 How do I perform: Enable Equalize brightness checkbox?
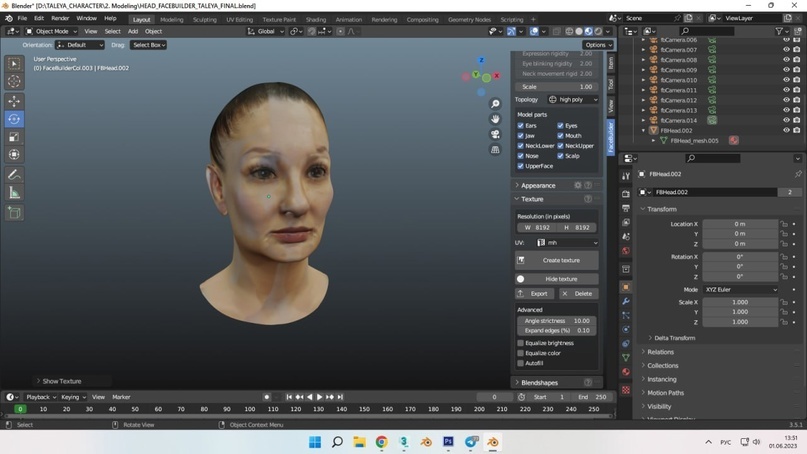click(520, 343)
